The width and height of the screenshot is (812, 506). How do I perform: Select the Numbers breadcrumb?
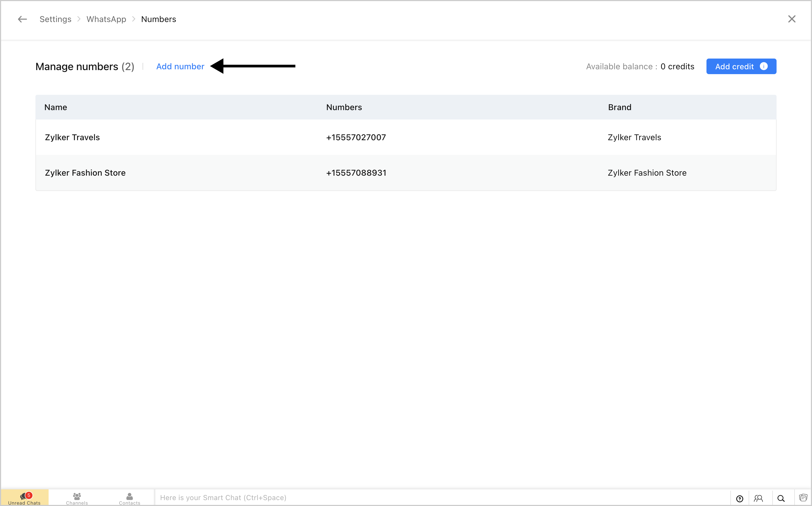click(x=159, y=19)
